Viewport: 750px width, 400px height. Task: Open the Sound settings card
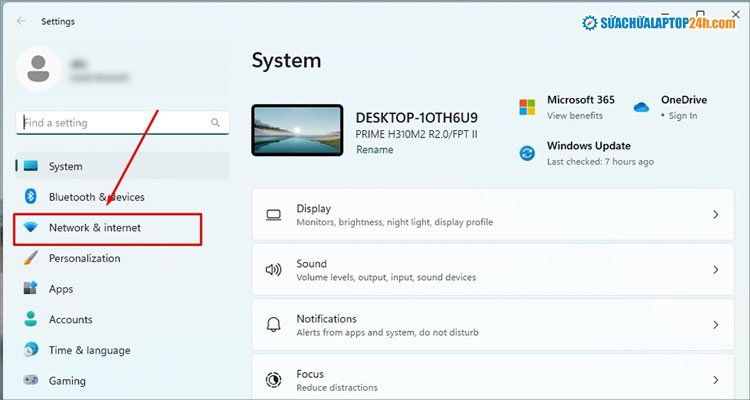click(493, 269)
